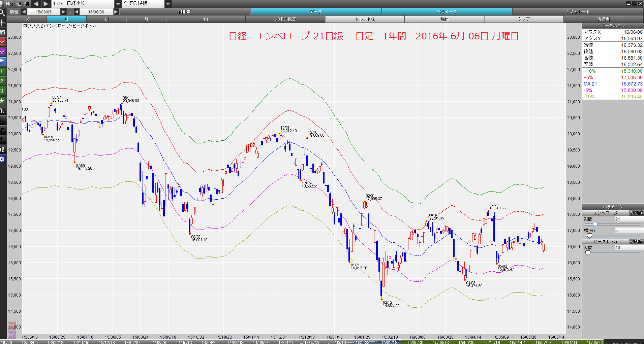Click the シミュレート tab
The width and height of the screenshot is (644, 344).
click(x=578, y=12)
